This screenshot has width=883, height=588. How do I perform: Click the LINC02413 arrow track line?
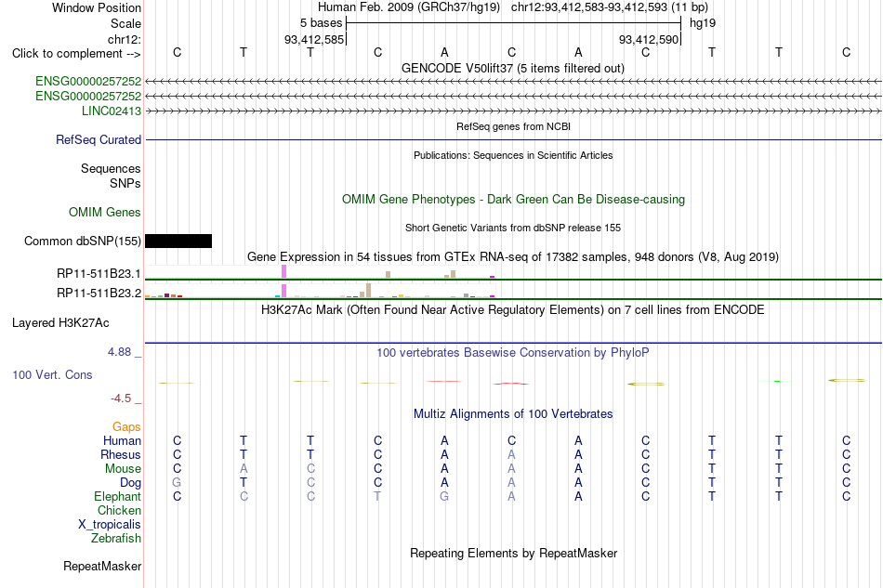click(513, 111)
